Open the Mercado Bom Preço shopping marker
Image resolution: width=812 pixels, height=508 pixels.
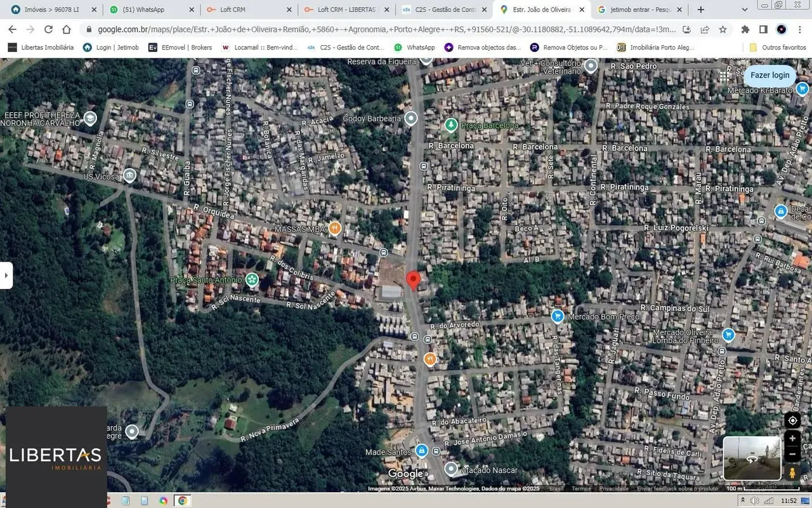(558, 316)
